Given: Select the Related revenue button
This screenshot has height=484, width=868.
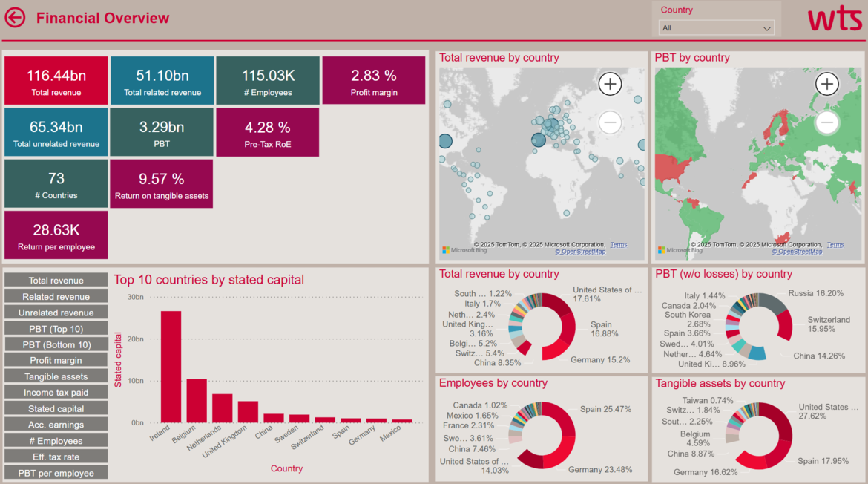Looking at the screenshot, I should [x=56, y=296].
